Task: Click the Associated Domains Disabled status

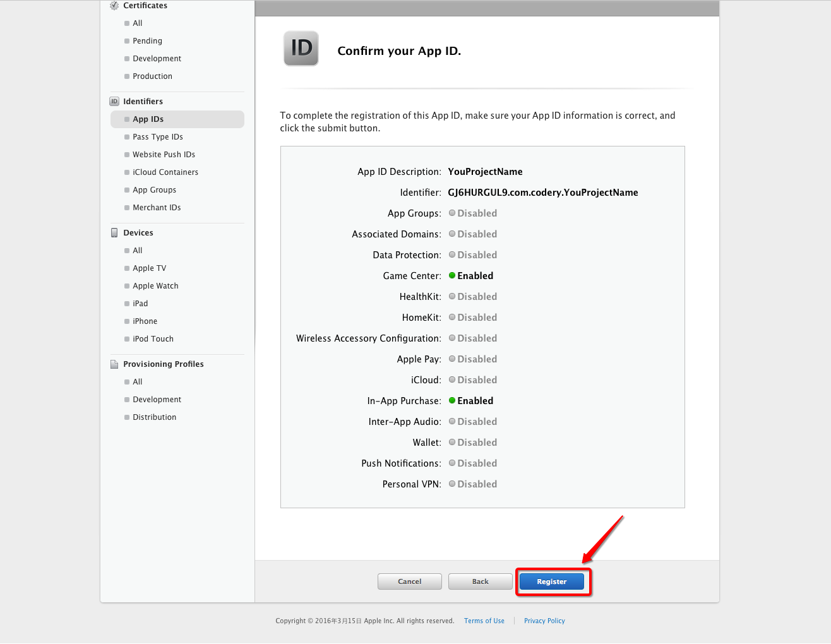Action: (x=473, y=234)
